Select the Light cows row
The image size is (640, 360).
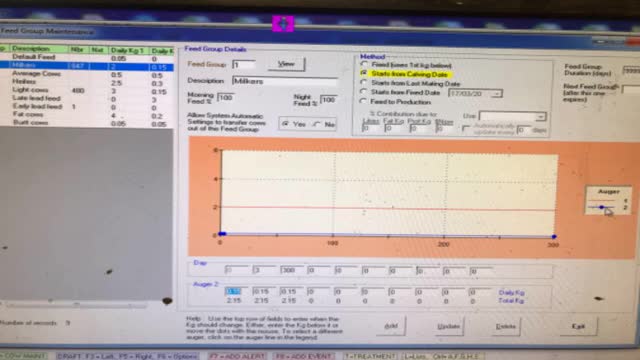point(87,90)
